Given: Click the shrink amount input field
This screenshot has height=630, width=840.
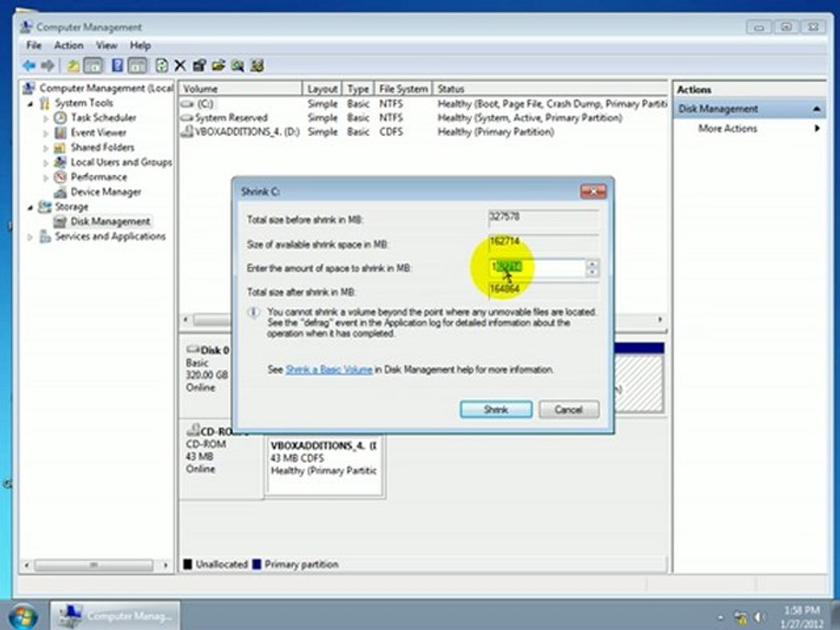Looking at the screenshot, I should [536, 268].
